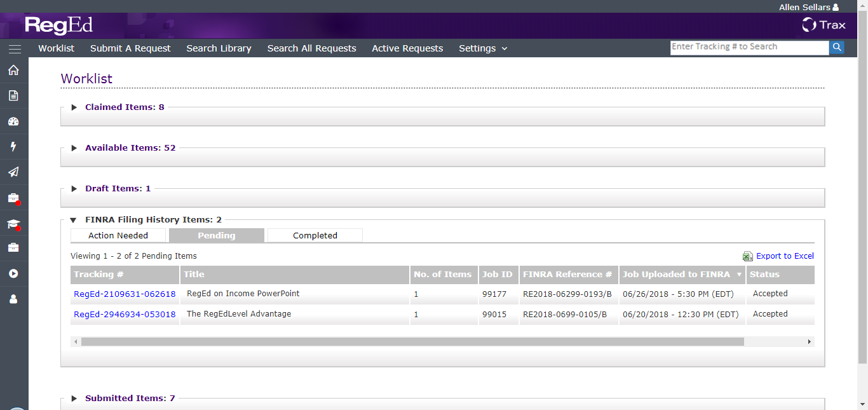Switch to the Action Needed tab
Viewport: 868px width, 410px height.
118,236
